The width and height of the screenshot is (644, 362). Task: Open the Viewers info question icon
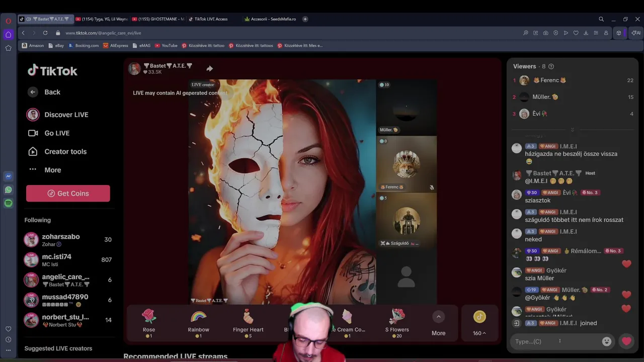[x=551, y=66]
